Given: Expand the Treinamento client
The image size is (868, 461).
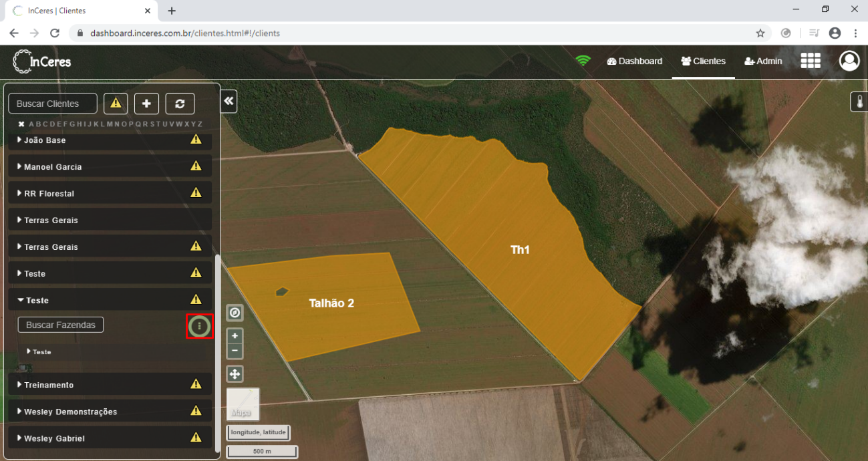Looking at the screenshot, I should (19, 385).
